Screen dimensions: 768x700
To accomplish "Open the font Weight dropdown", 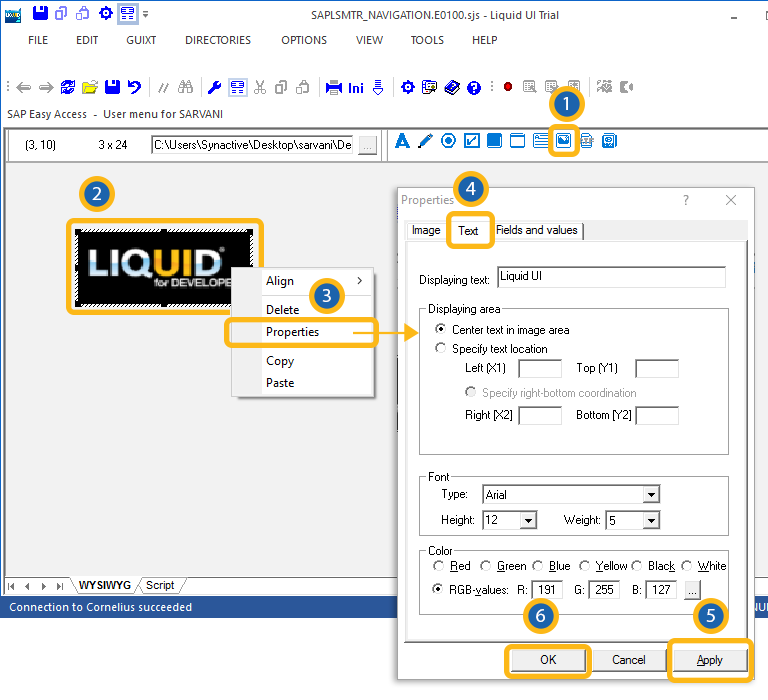I will [651, 520].
